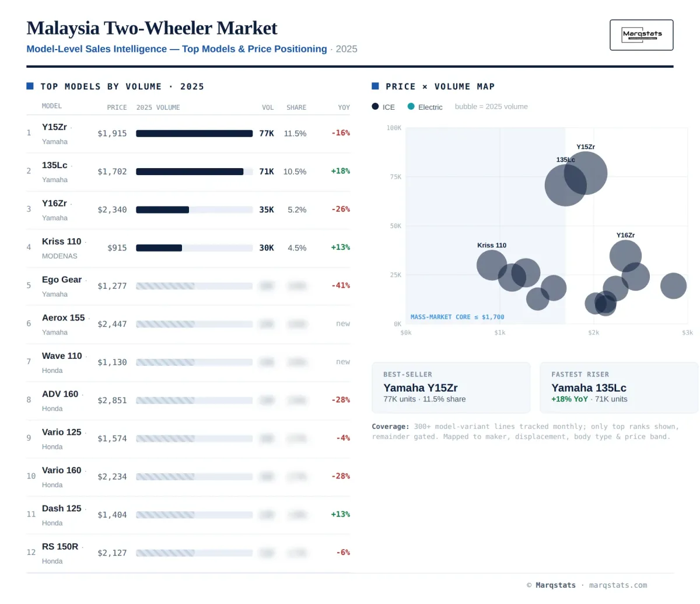Open the Best-Seller Yamaha Y15Zr card

(x=451, y=387)
